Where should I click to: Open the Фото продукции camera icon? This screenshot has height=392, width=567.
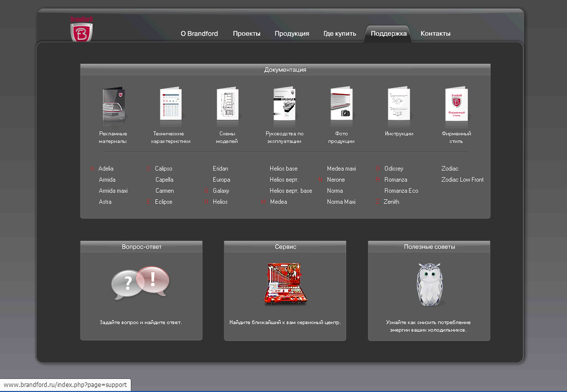tap(341, 104)
